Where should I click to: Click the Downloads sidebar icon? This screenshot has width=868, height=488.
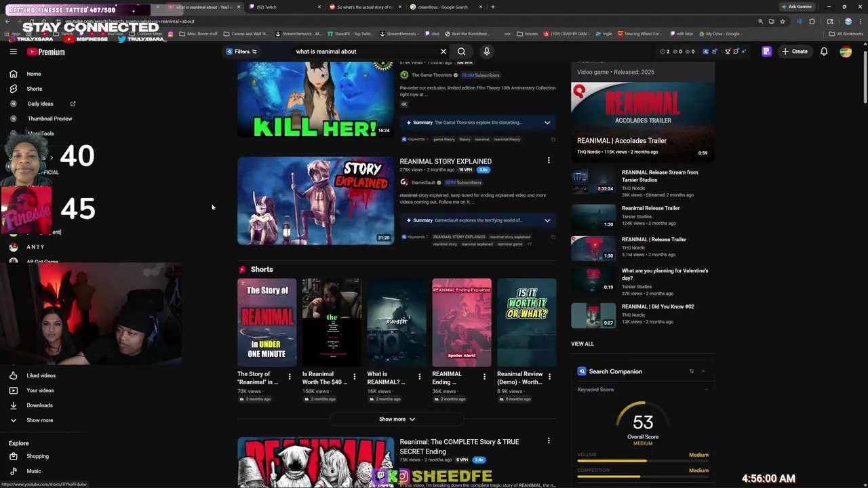pyautogui.click(x=13, y=405)
